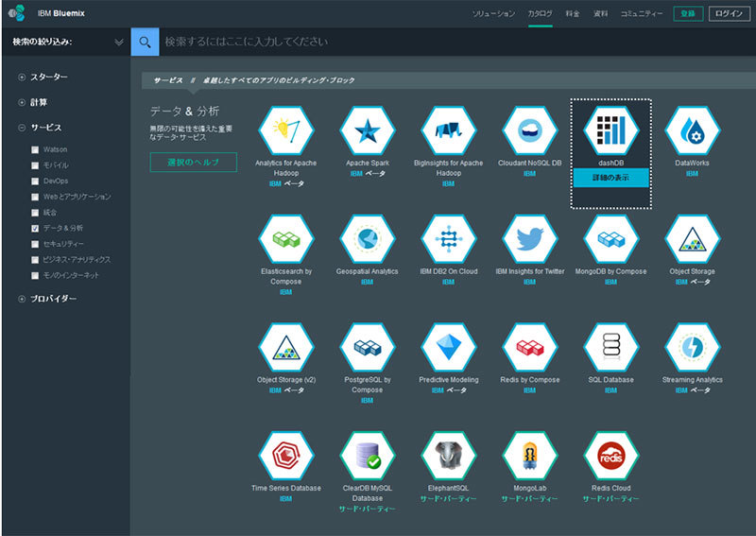Choose Elasticsearch by Compose icon
The image size is (756, 536).
click(x=286, y=239)
